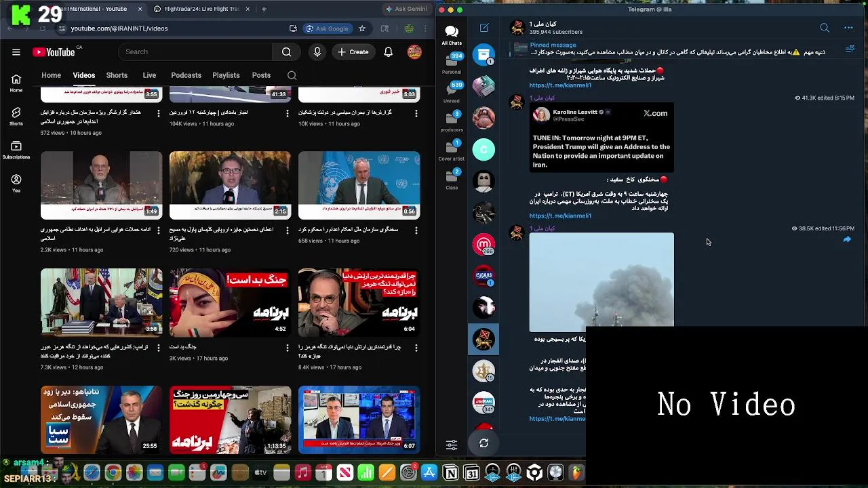Switch to channel Shorts tab
The height and width of the screenshot is (488, 868).
coord(117,75)
